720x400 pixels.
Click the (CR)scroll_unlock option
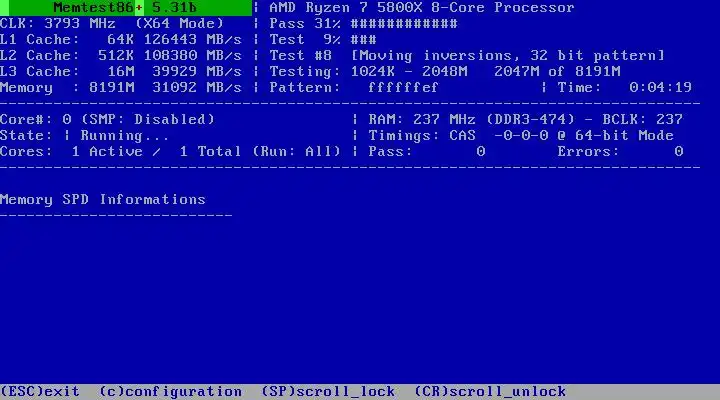490,392
